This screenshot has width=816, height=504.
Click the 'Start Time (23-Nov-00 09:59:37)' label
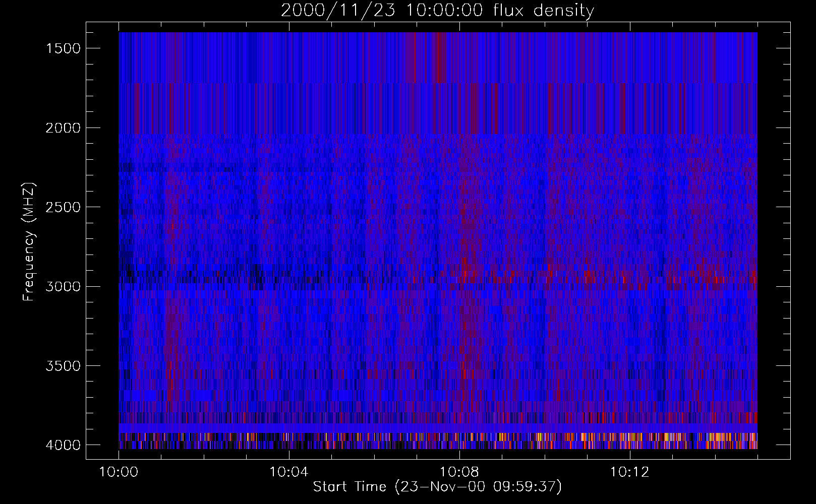click(x=437, y=486)
